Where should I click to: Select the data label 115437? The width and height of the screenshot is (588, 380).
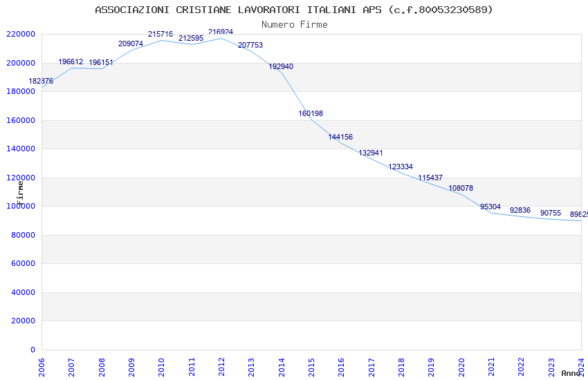430,178
